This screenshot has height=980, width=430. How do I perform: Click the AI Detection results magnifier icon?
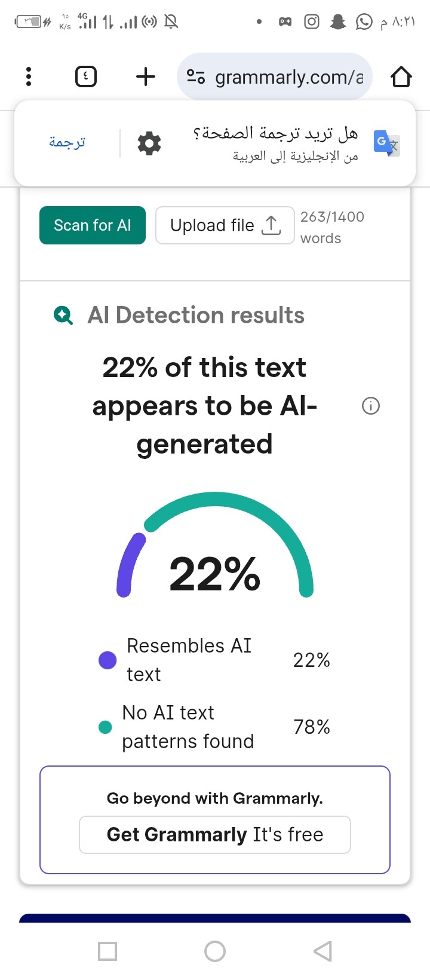tap(63, 315)
